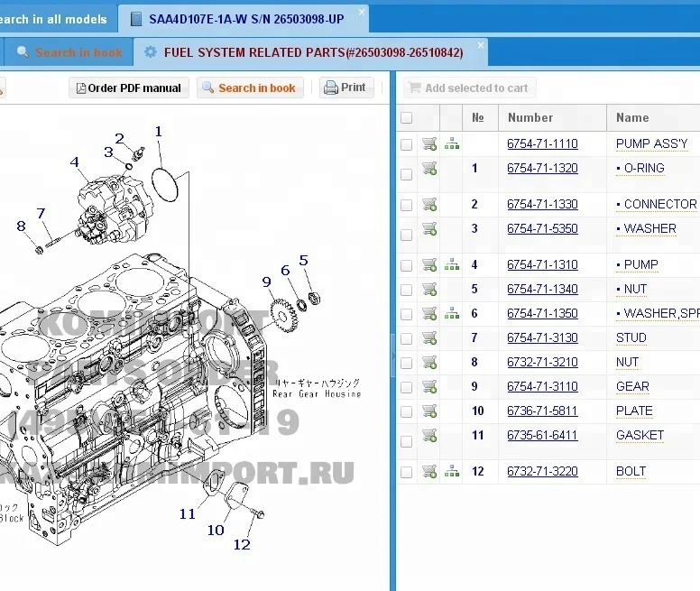The height and width of the screenshot is (591, 700).
Task: Click the book icon on SAA4D107E-1A-W tab
Action: pyautogui.click(x=136, y=19)
